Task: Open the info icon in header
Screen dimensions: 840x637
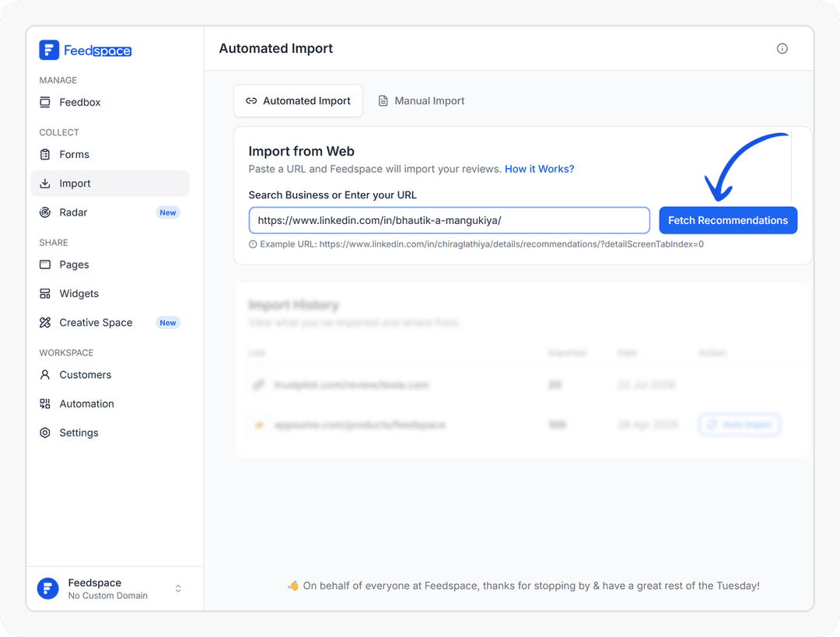Action: pos(782,49)
